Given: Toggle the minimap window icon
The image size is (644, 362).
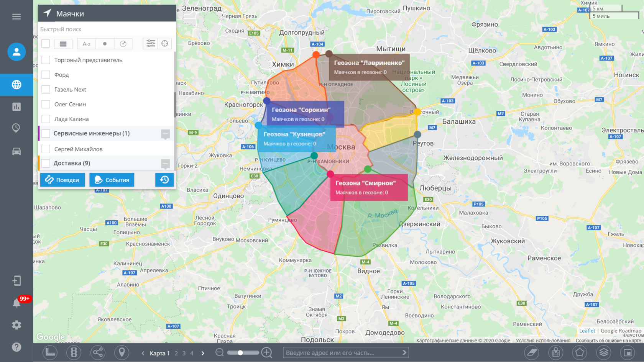Looking at the screenshot, I should pyautogui.click(x=628, y=352).
